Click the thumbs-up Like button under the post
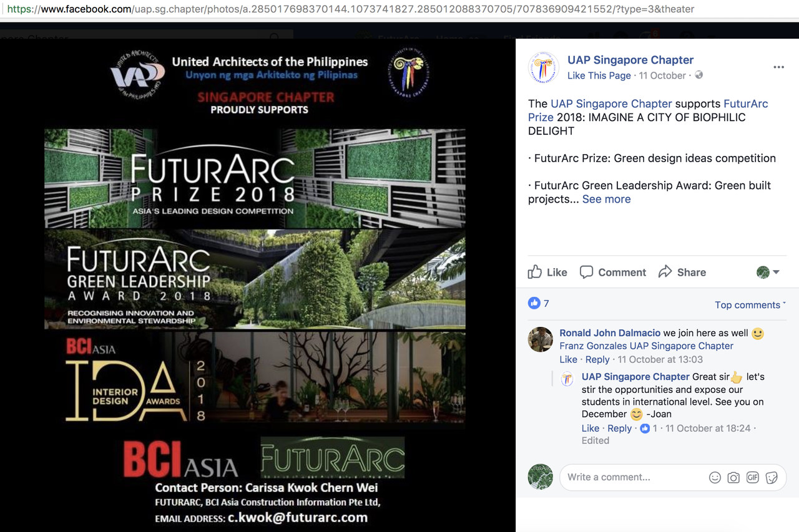This screenshot has width=799, height=532. 547,272
